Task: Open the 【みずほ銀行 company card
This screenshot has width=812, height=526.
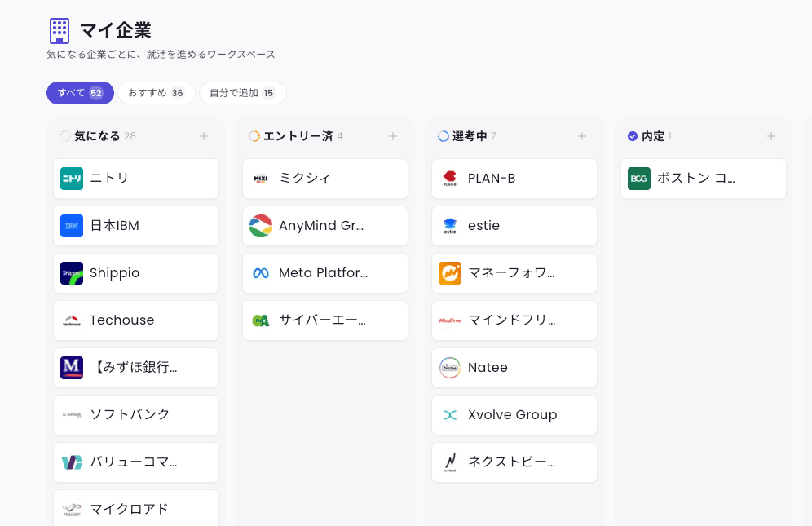Action: click(x=136, y=368)
